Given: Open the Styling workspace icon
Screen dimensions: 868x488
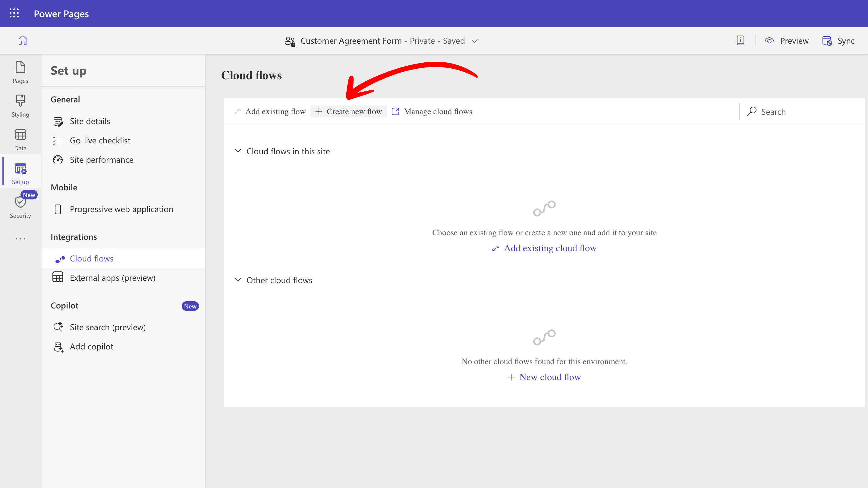Looking at the screenshot, I should click(x=20, y=105).
